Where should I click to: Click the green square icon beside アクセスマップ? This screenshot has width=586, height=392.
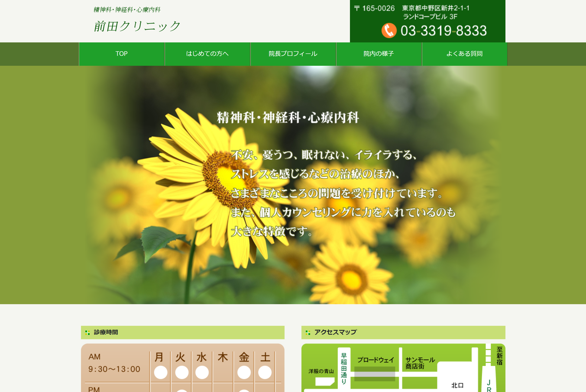[x=308, y=333]
